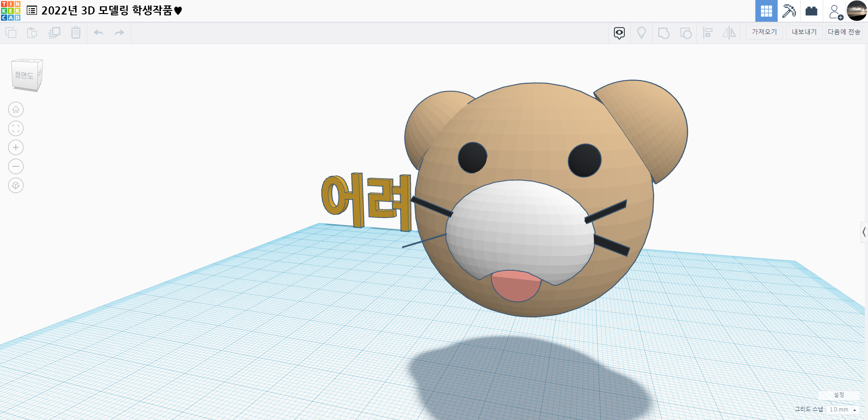The height and width of the screenshot is (420, 868).
Task: Click the 가져오기 import button
Action: 764,32
